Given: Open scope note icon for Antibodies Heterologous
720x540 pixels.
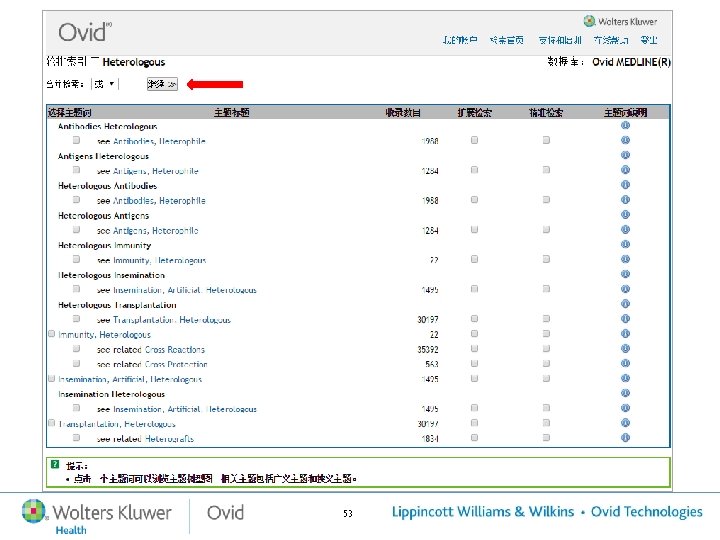Looking at the screenshot, I should tap(625, 125).
